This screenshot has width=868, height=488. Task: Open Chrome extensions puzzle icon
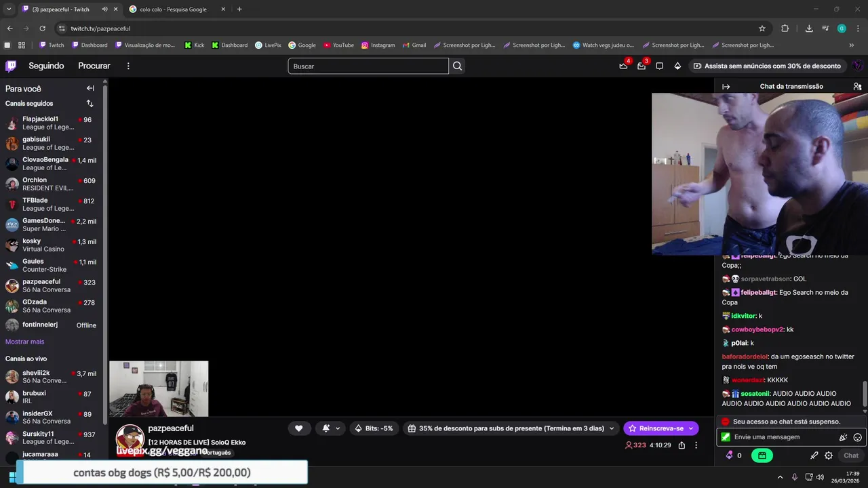pos(785,28)
